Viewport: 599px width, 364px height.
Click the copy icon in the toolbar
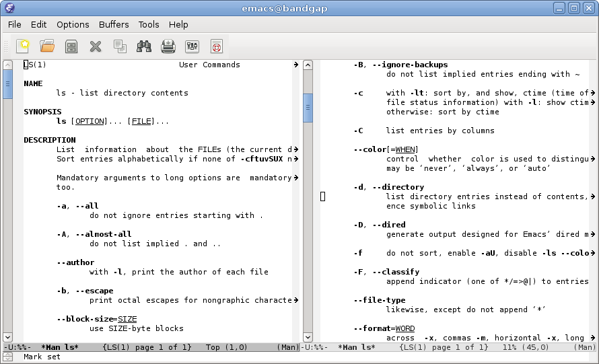tap(120, 46)
